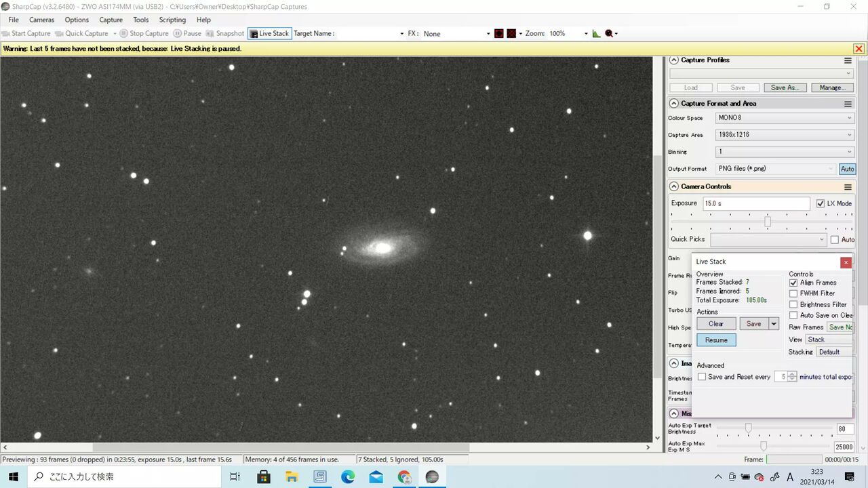Open the Cameras menu
The image size is (868, 488).
click(42, 20)
